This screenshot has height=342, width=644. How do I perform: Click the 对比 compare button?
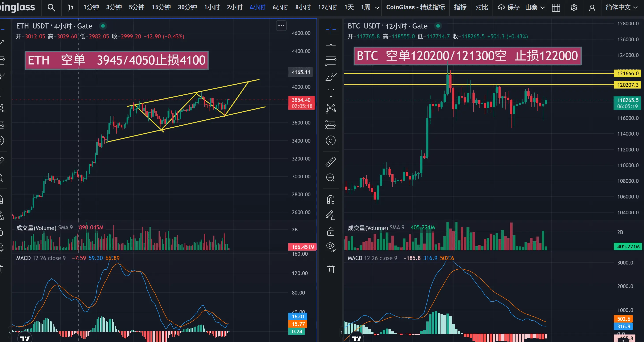[482, 7]
